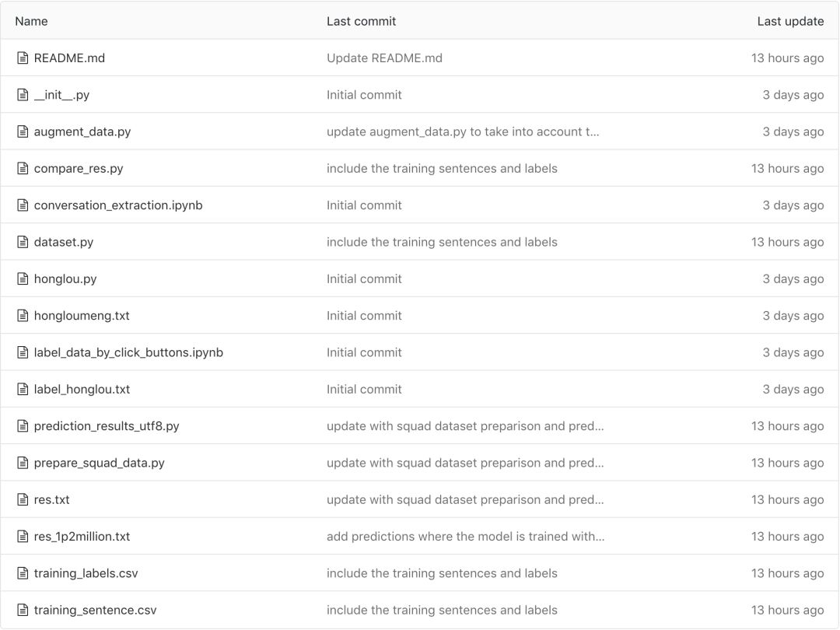The image size is (840, 630).
Task: Open res_1p2million.txt file
Action: click(x=82, y=537)
